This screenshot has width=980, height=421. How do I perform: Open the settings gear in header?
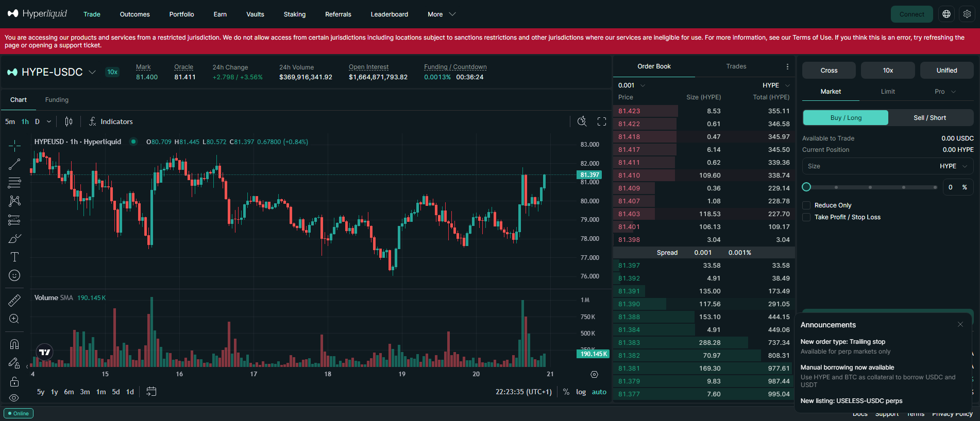tap(967, 14)
